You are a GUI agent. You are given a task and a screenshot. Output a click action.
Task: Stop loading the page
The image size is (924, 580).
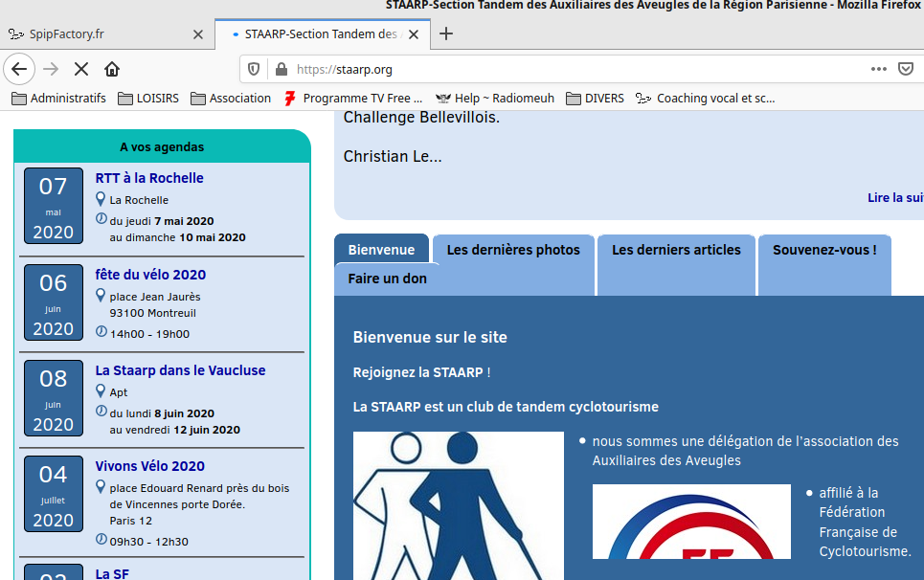point(81,70)
